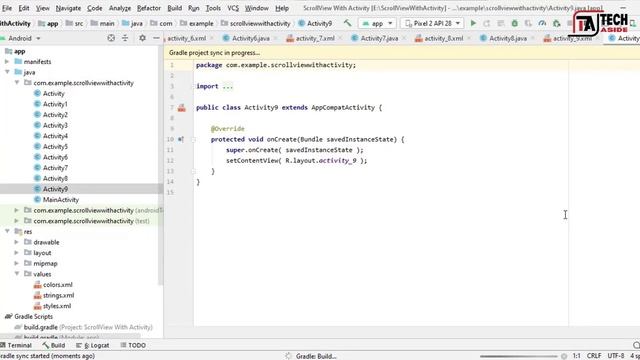Image resolution: width=640 pixels, height=360 pixels.
Task: Open the Pixel 2 API 28 device dropdown
Action: point(432,23)
